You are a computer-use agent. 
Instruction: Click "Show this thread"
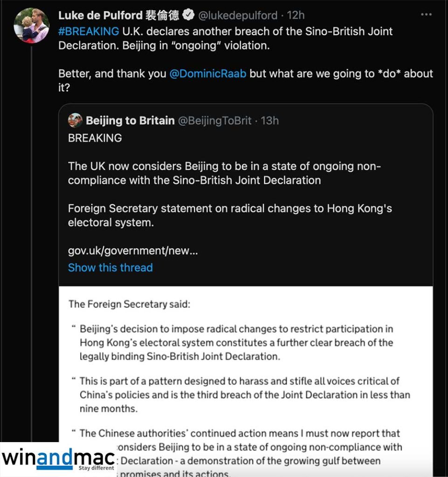(110, 267)
